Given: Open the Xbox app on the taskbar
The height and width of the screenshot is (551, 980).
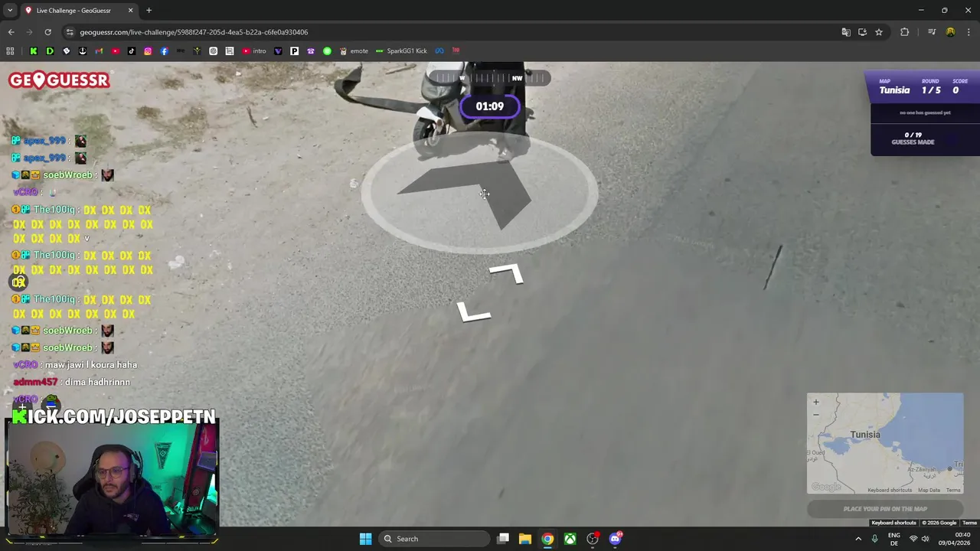Looking at the screenshot, I should pos(570,539).
